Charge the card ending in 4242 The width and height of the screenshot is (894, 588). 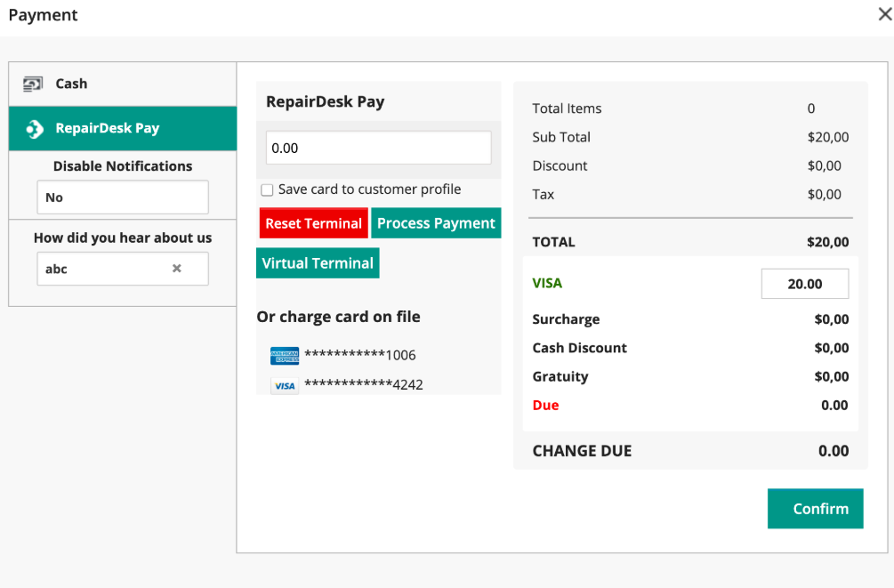pyautogui.click(x=363, y=385)
